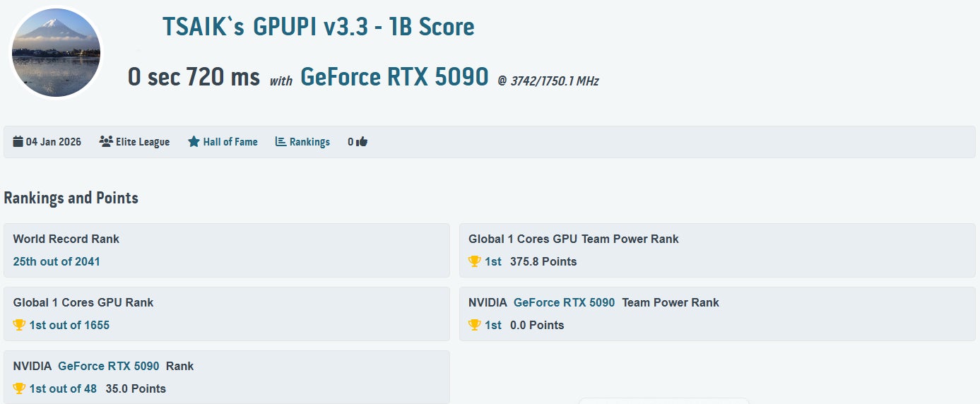The image size is (980, 404).
Task: Select the 0.0 Points value
Action: pos(537,325)
